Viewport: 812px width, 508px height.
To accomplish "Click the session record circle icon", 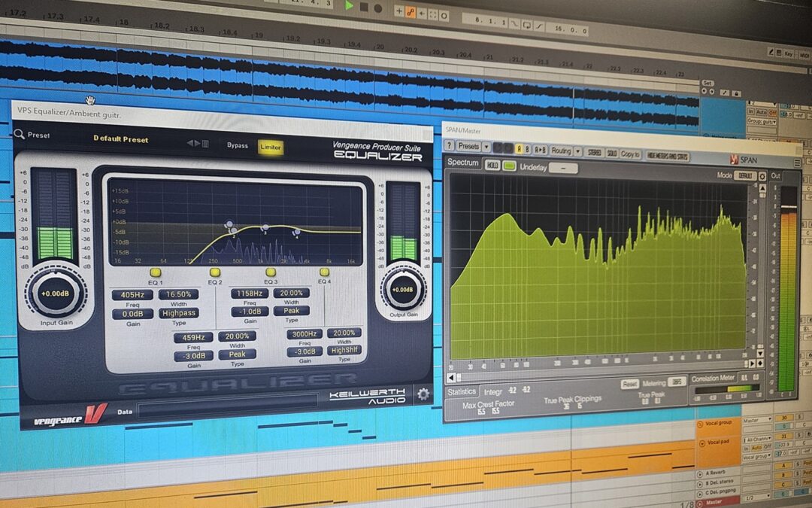I will pos(444,16).
